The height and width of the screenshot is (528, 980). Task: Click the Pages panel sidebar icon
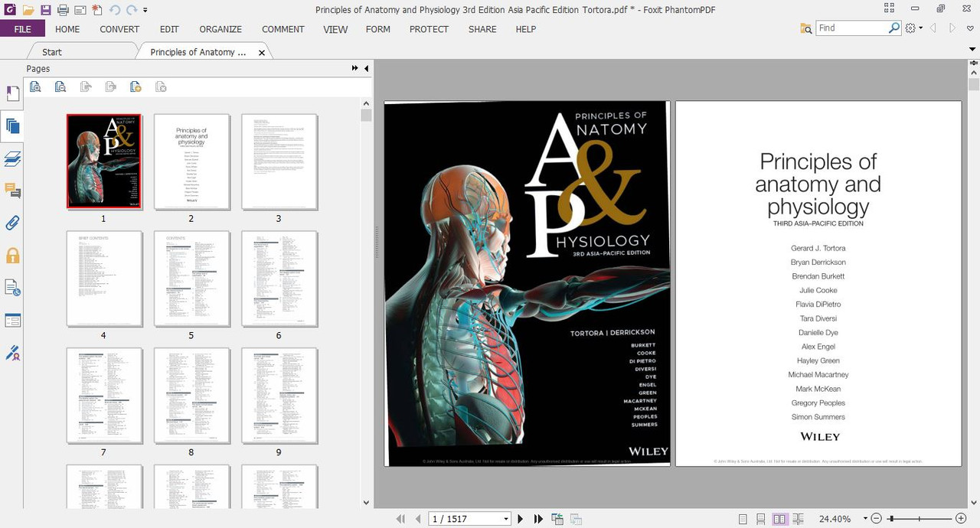12,127
